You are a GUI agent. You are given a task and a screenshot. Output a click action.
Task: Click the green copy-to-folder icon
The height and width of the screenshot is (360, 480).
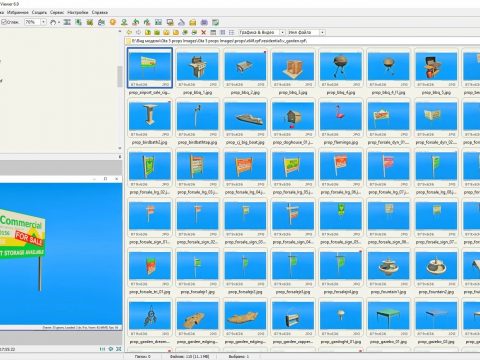tap(185, 32)
